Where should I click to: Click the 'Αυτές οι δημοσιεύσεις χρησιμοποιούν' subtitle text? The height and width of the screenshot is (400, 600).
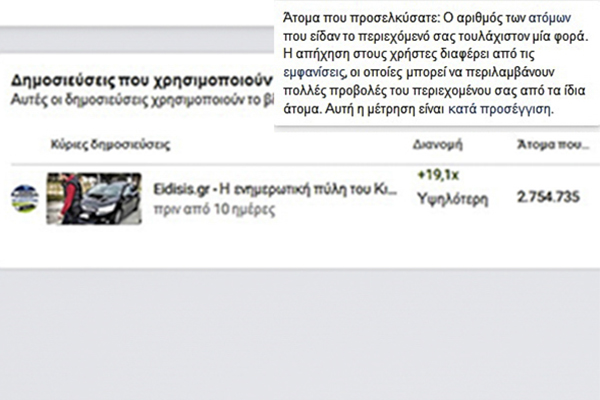coord(138,100)
